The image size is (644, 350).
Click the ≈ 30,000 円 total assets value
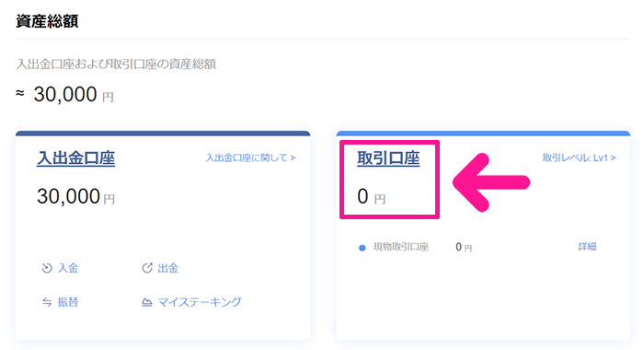(65, 95)
